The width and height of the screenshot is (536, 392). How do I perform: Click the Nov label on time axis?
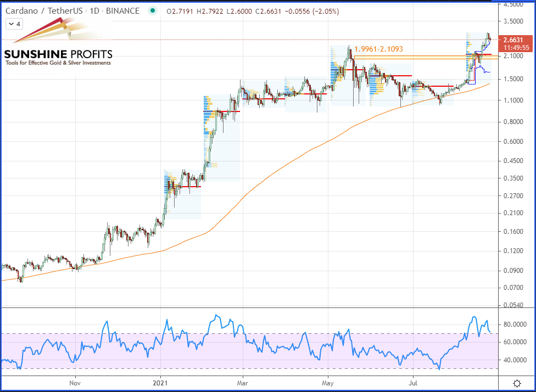75,383
